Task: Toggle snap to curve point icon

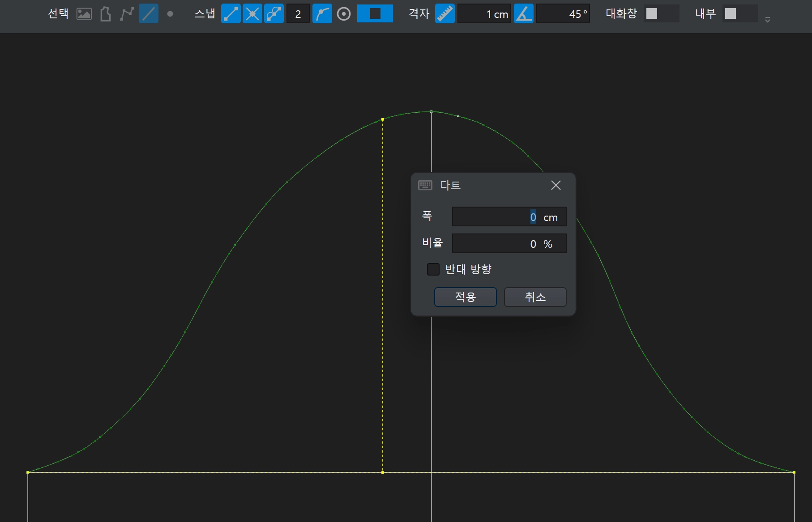Action: coord(274,14)
